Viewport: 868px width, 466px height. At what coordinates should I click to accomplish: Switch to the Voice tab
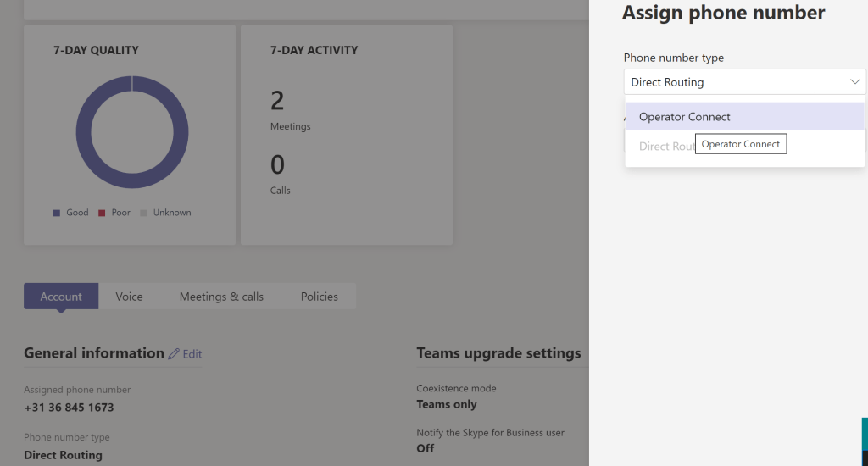click(x=129, y=297)
